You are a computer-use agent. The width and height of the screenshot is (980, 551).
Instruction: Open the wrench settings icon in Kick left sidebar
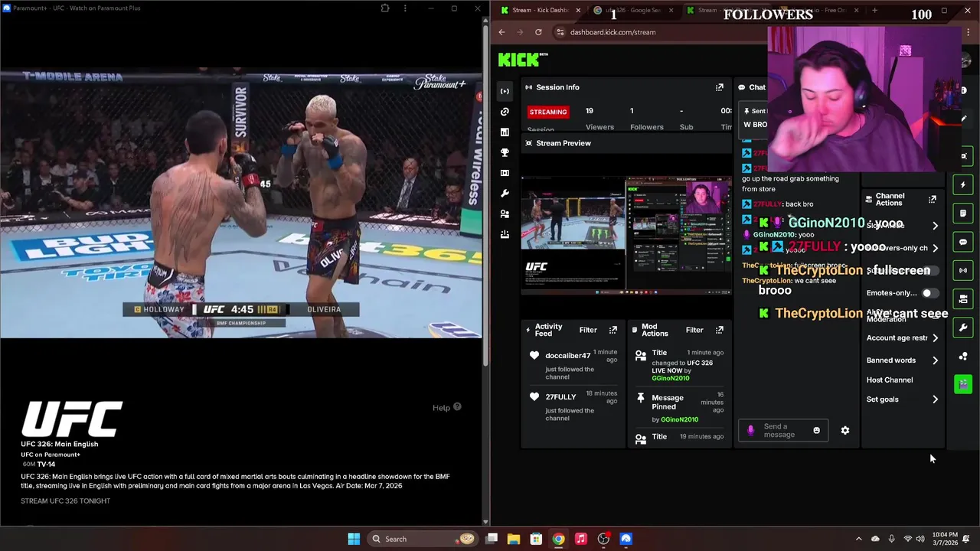pyautogui.click(x=505, y=194)
